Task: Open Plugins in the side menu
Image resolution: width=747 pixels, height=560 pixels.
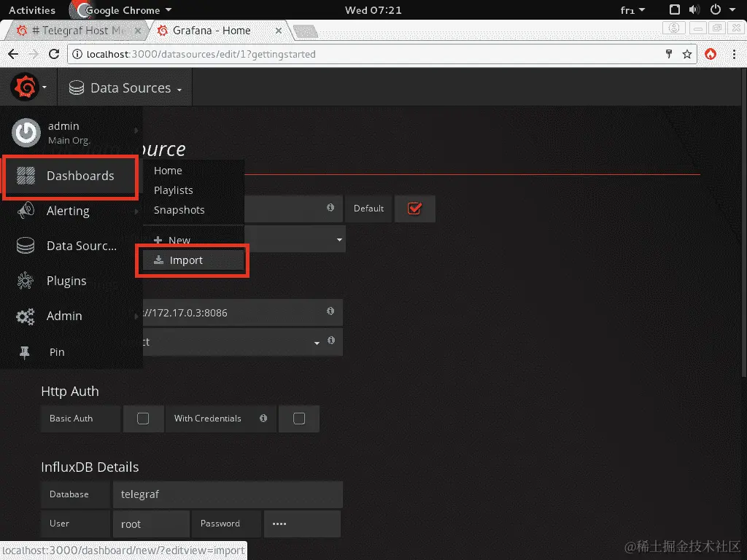Action: coord(71,281)
